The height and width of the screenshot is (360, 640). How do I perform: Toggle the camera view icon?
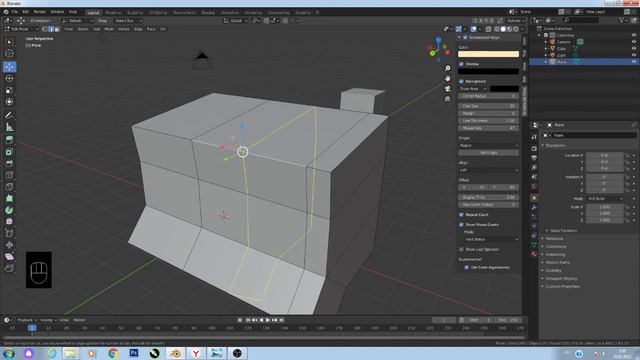pos(448,89)
